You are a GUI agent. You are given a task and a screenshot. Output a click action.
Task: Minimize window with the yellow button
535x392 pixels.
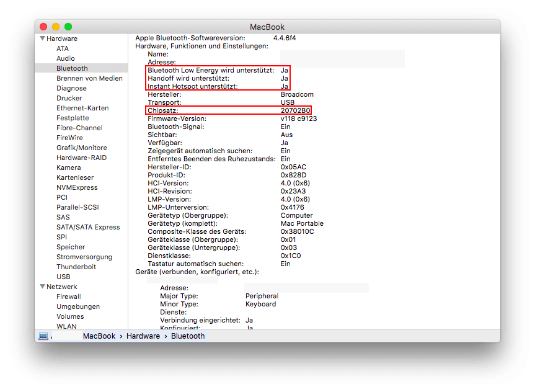(56, 27)
